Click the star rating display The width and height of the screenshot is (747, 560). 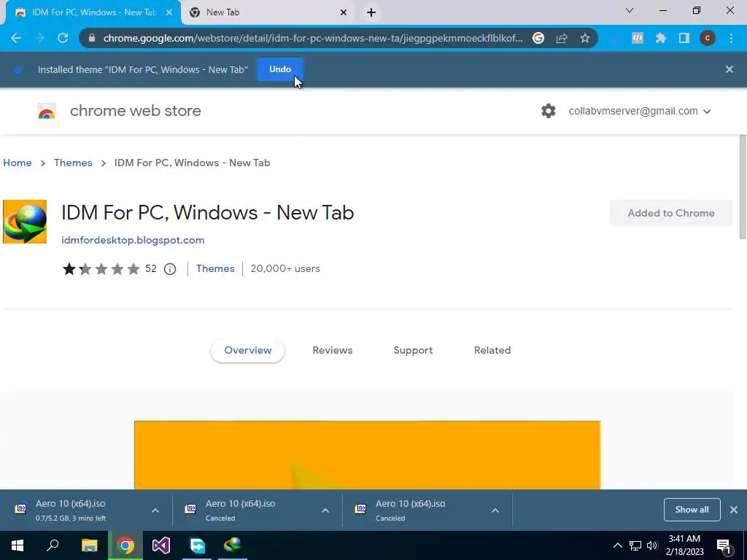(101, 269)
